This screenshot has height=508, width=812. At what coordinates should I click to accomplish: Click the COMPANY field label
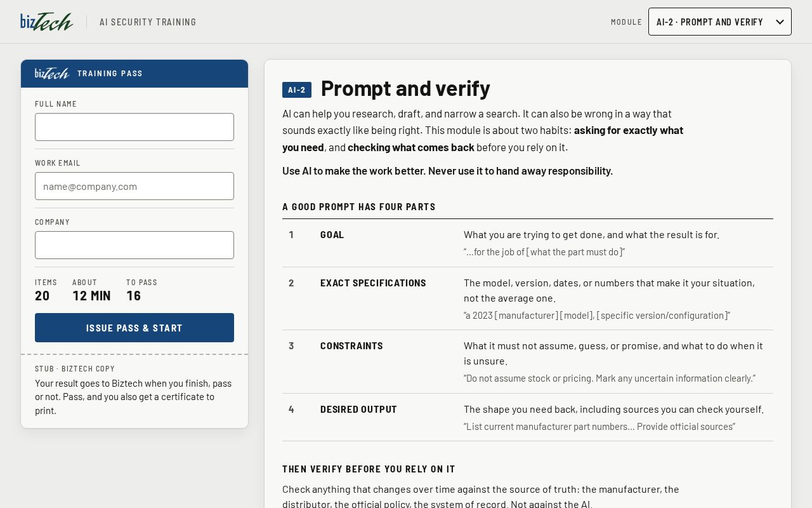click(53, 222)
